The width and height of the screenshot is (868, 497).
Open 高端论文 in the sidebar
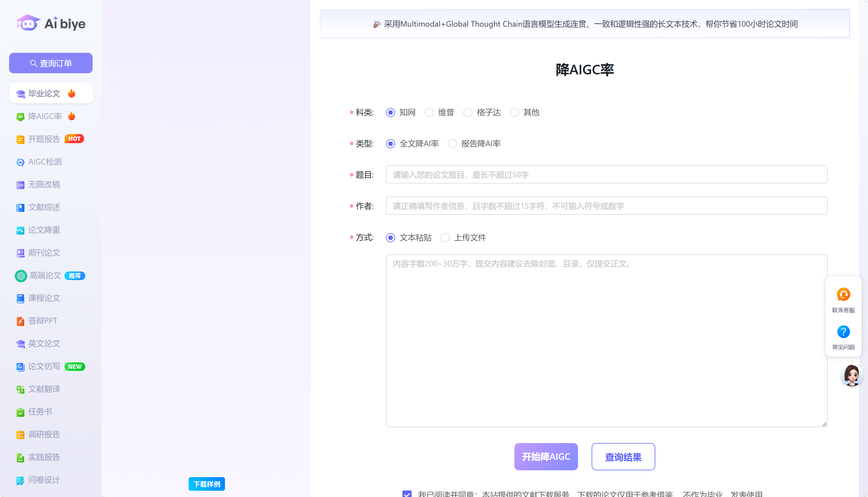(x=51, y=275)
